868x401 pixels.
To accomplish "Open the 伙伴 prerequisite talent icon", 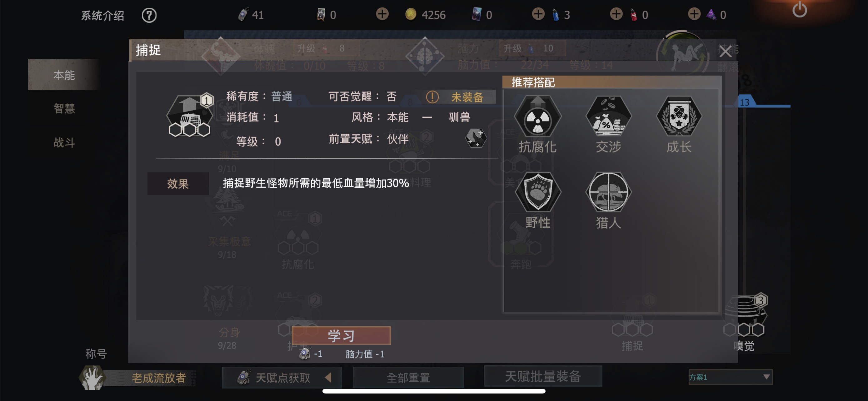I will [x=476, y=138].
